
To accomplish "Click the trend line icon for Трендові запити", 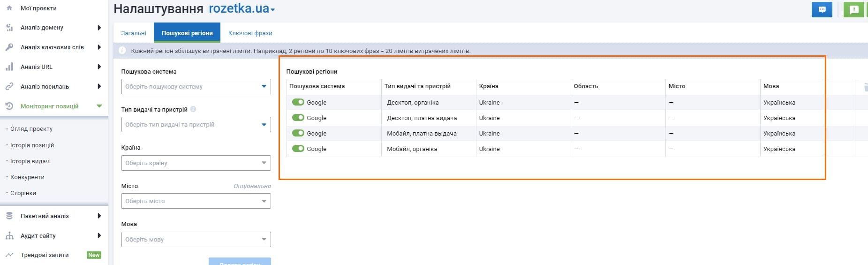I will pos(9,255).
